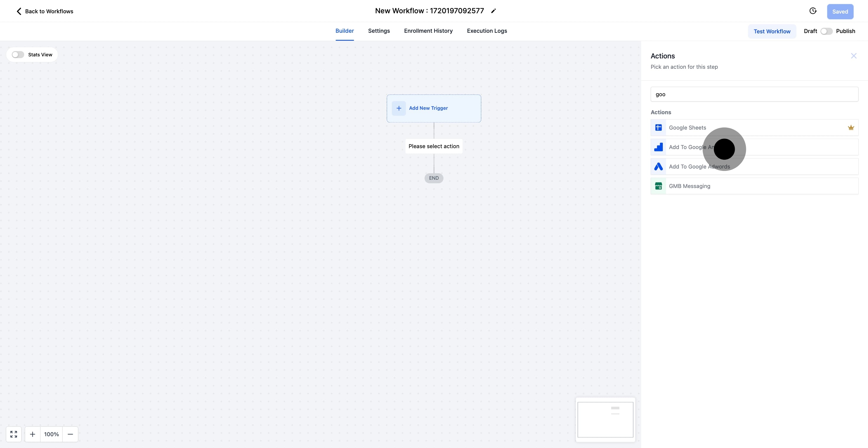The image size is (868, 448).
Task: Zoom out with the minus button
Action: (70, 434)
